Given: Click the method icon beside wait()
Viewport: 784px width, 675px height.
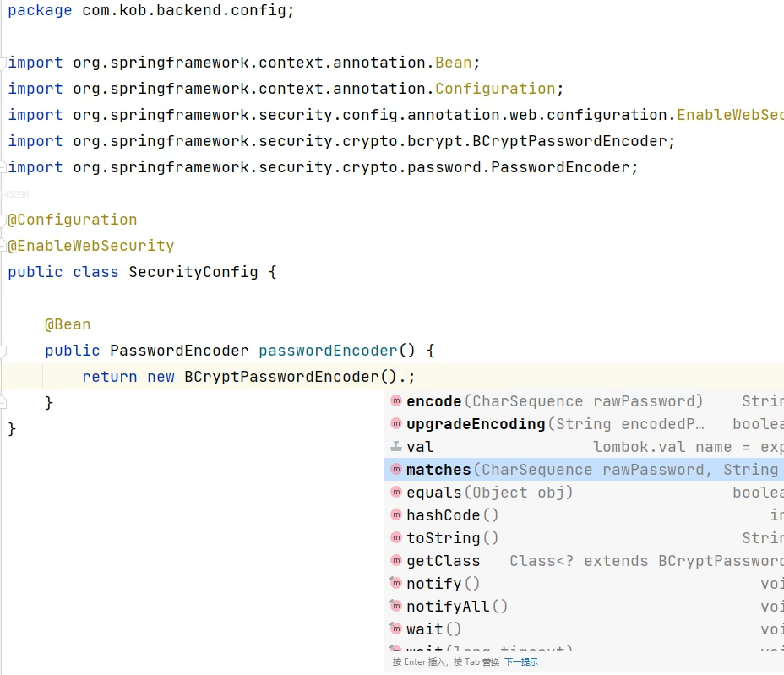Looking at the screenshot, I should pos(396,629).
